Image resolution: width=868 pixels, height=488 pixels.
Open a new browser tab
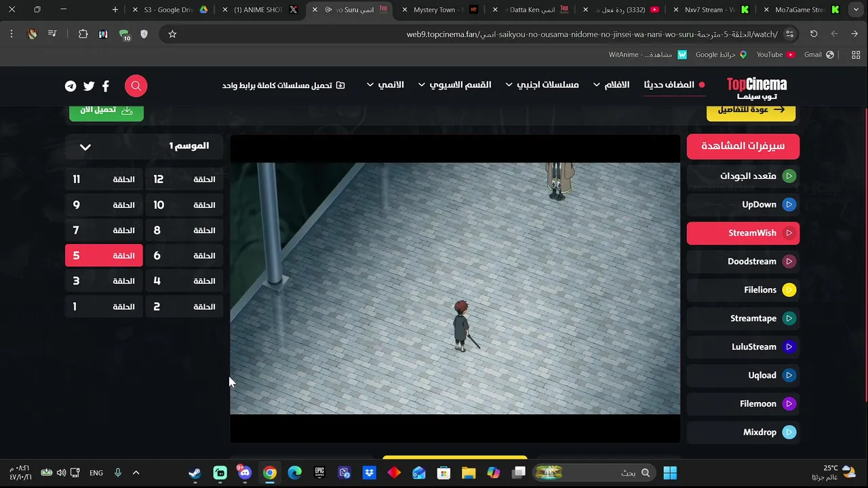click(x=115, y=9)
